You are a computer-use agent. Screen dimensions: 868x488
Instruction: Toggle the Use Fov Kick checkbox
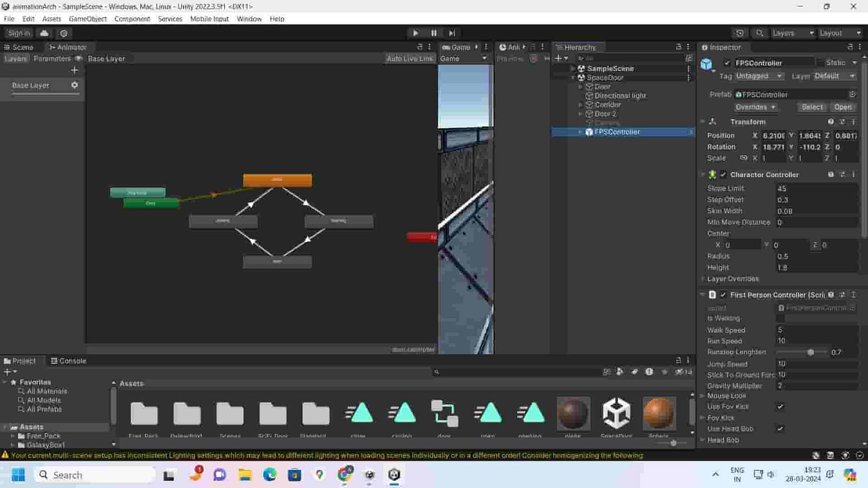pyautogui.click(x=780, y=407)
